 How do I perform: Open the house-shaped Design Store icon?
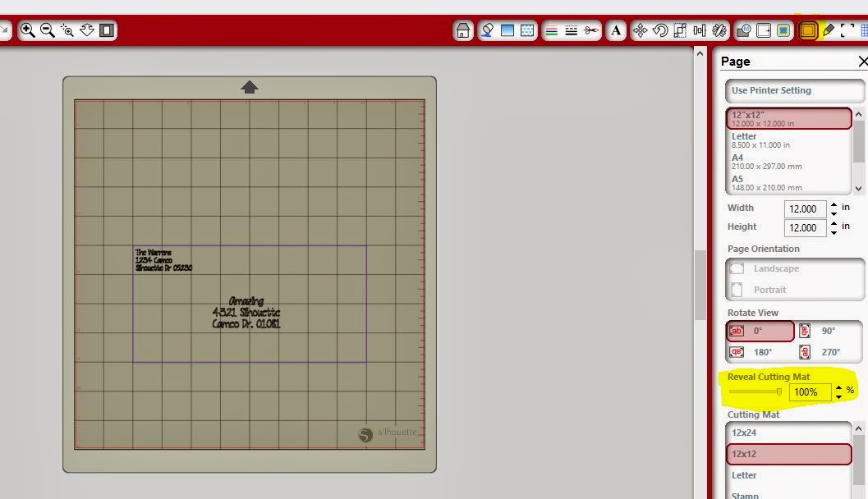tap(463, 30)
